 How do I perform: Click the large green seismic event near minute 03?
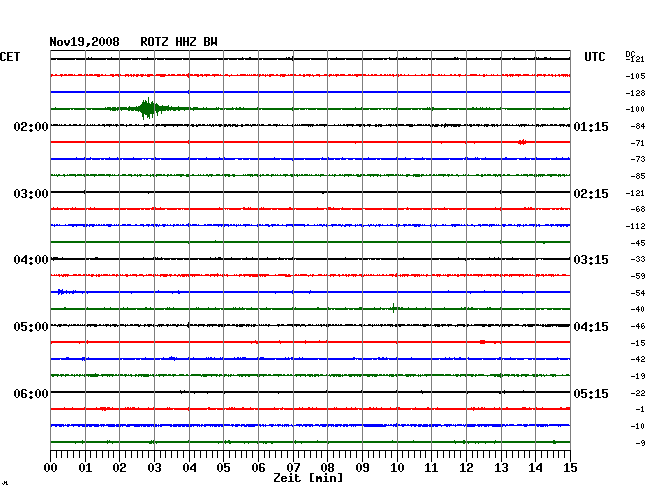click(x=148, y=109)
